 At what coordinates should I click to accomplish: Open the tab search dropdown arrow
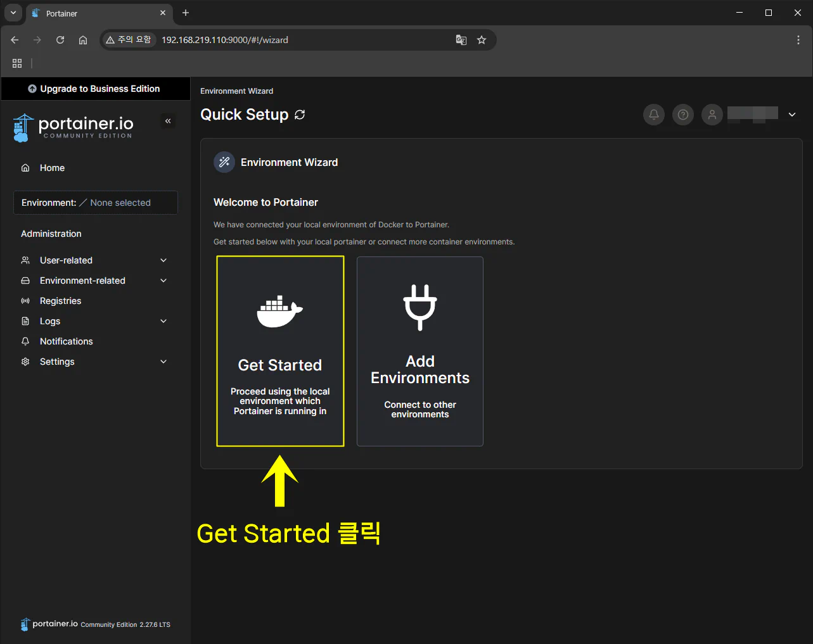click(13, 13)
